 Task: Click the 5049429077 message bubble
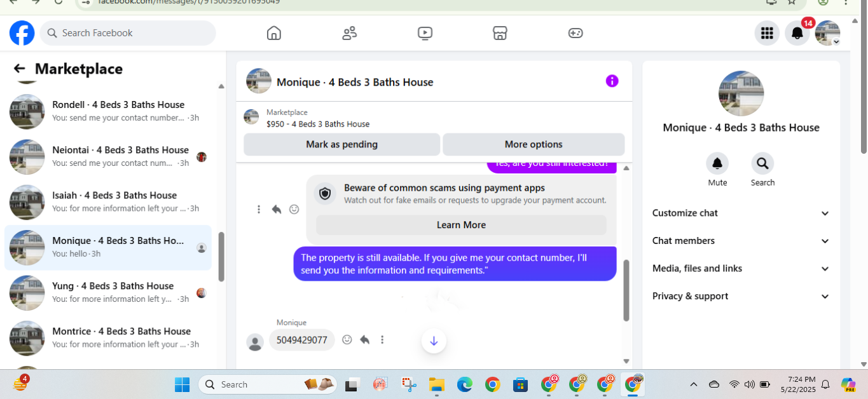tap(302, 340)
